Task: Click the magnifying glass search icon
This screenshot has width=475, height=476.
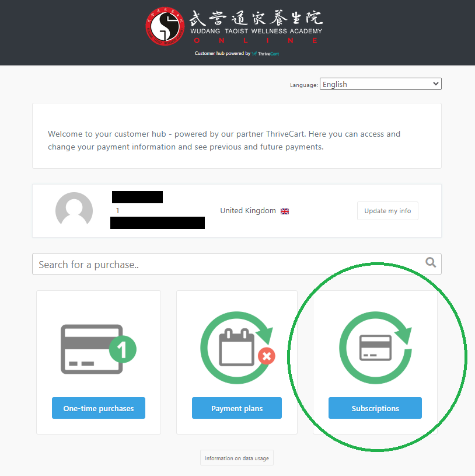Action: [431, 262]
